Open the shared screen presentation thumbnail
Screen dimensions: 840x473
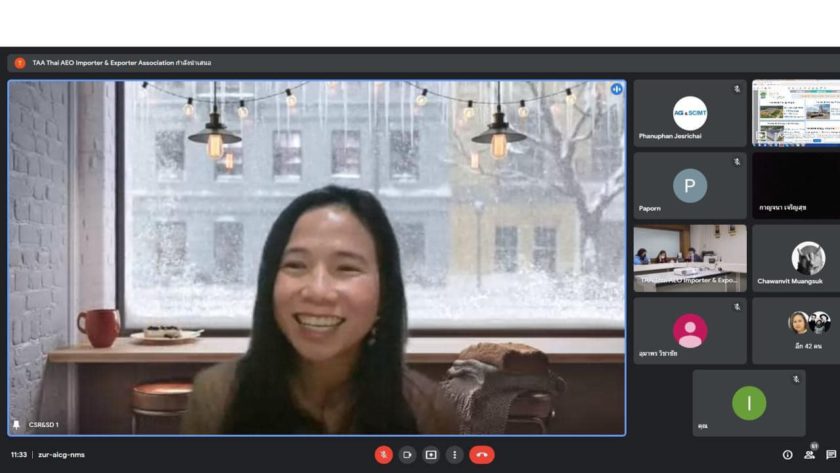click(797, 113)
